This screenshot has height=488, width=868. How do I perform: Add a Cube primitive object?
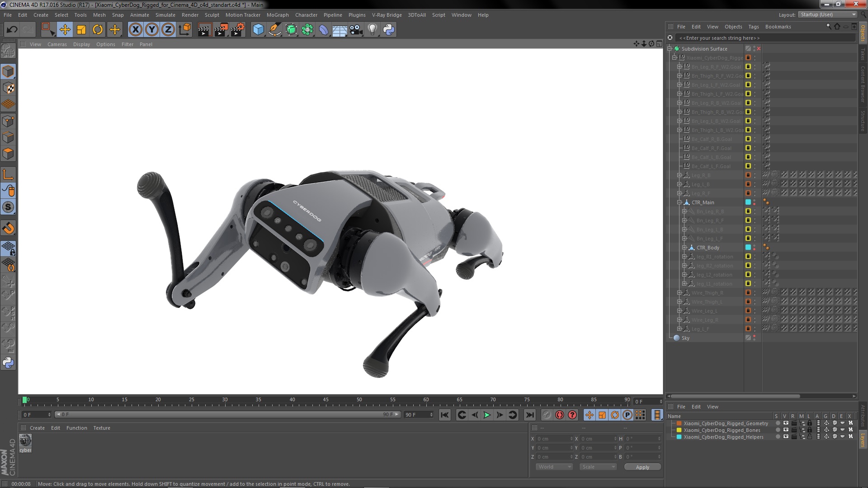click(258, 30)
